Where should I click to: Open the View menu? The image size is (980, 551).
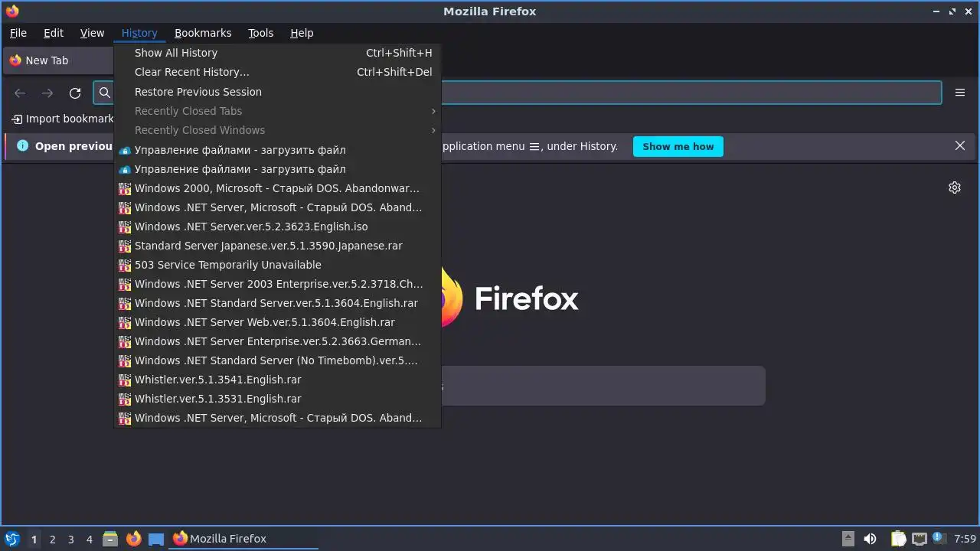(92, 33)
